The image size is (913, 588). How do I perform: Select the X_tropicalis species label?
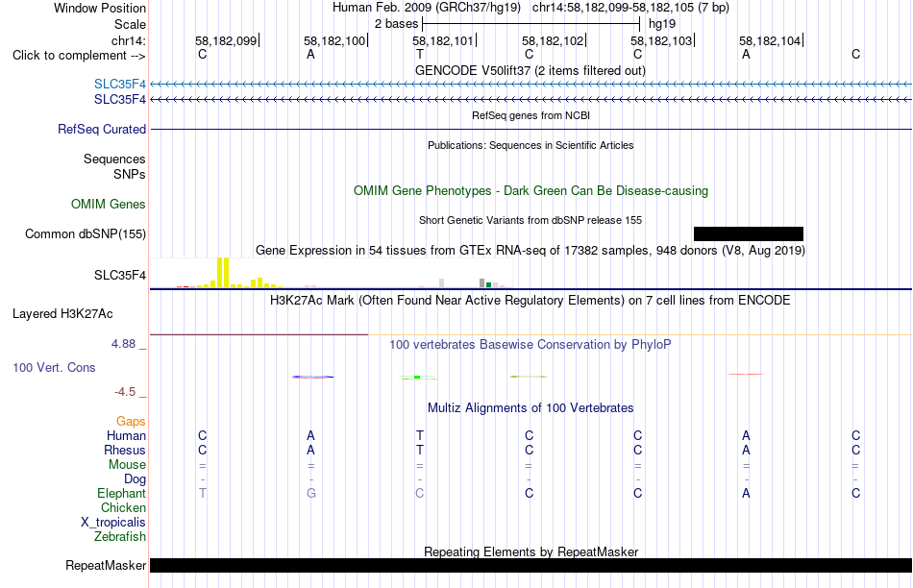(113, 523)
